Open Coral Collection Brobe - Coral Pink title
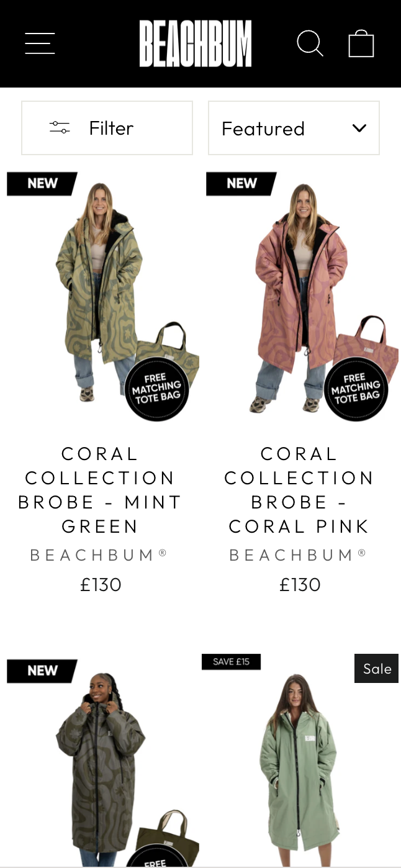 click(299, 490)
